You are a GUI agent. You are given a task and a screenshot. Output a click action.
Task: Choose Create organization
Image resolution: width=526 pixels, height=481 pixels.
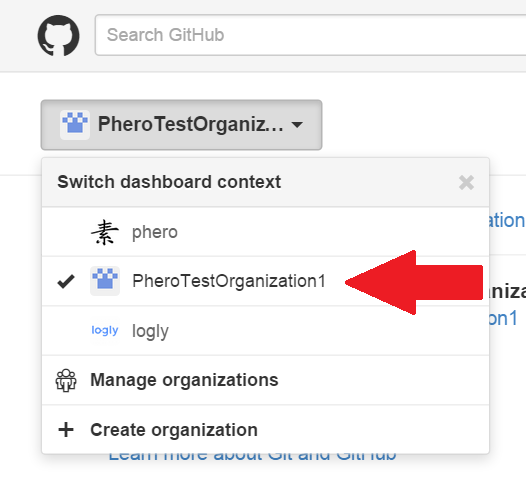click(x=265, y=430)
